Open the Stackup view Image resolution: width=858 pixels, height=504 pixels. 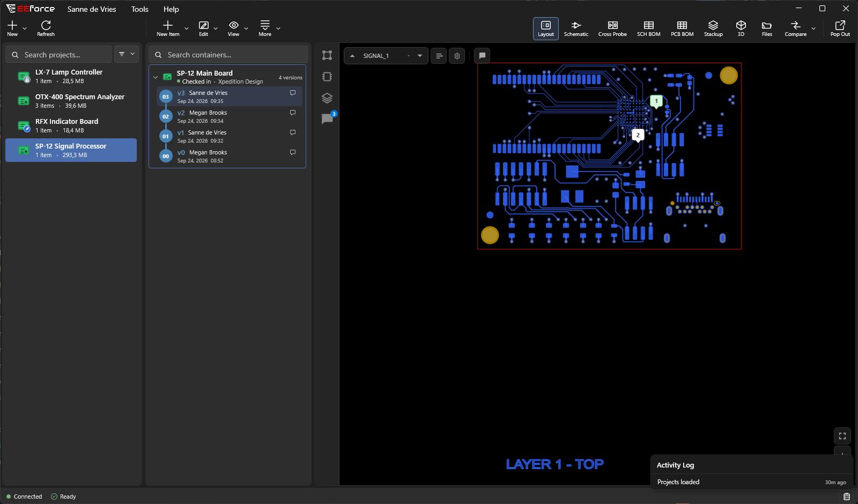[x=713, y=28]
